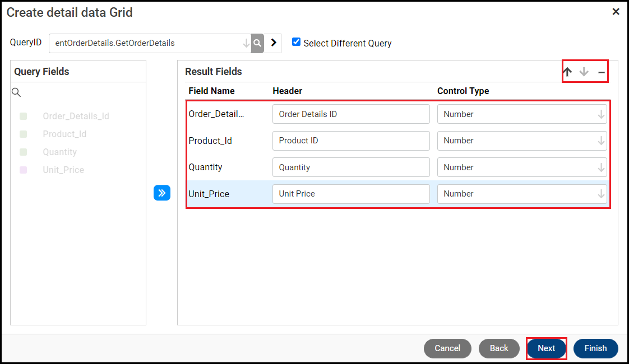The width and height of the screenshot is (629, 364).
Task: Click the blue double-arrow add fields button
Action: click(162, 193)
